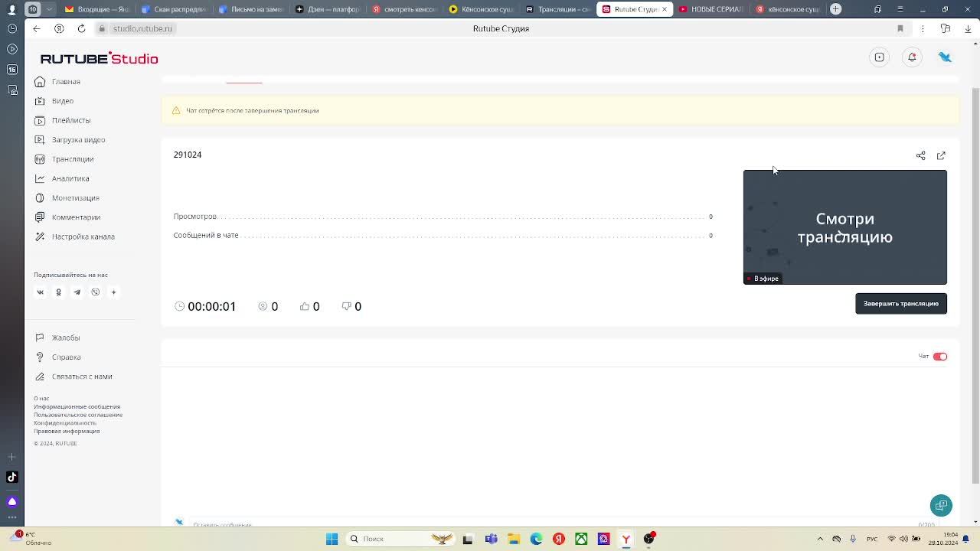Click the bookmark icon in address bar
This screenshot has height=551, width=980.
tap(900, 28)
